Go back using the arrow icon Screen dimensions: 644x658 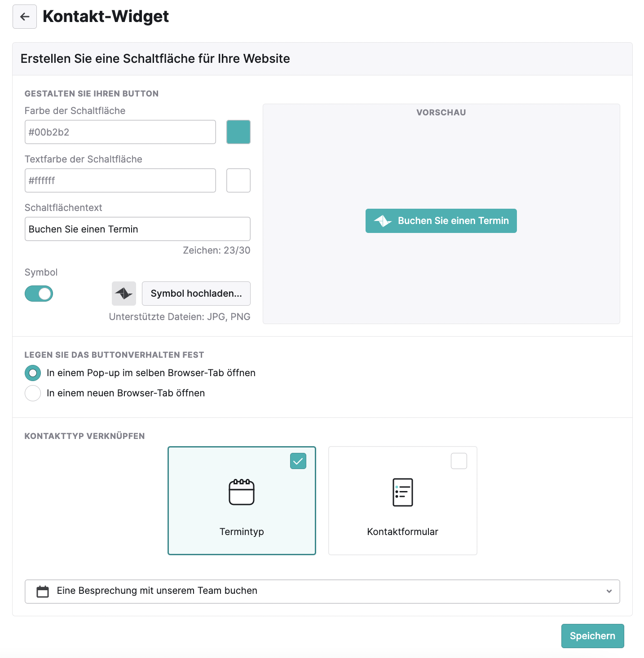tap(25, 17)
